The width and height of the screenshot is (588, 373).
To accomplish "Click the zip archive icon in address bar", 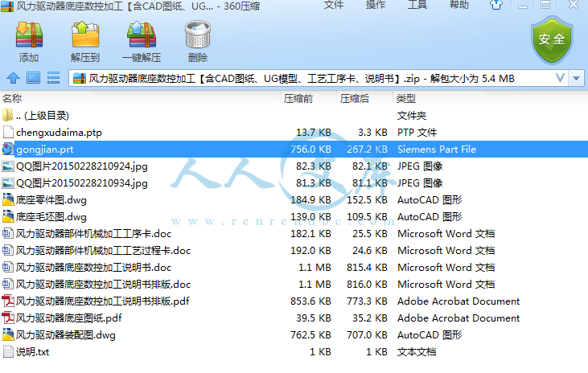I will (80, 78).
